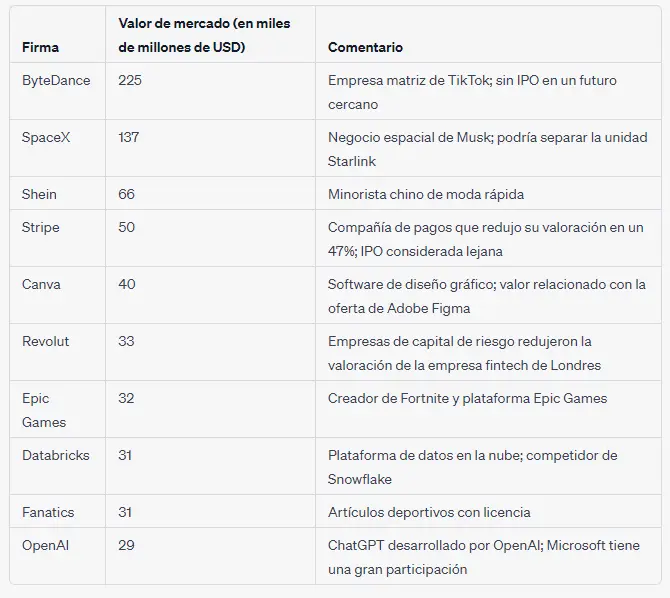Click the Fortnite creator comment
Viewport: 670px width, 598px height.
[467, 398]
